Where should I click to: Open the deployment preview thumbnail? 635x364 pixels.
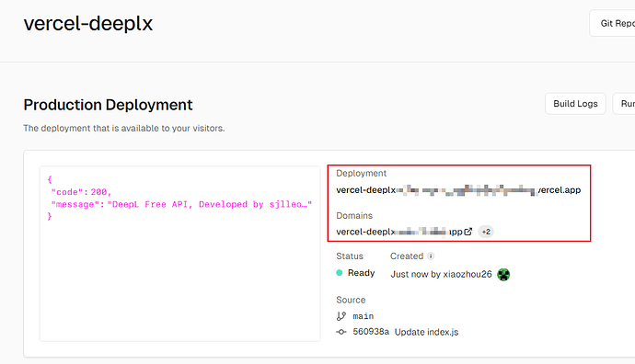(180, 254)
